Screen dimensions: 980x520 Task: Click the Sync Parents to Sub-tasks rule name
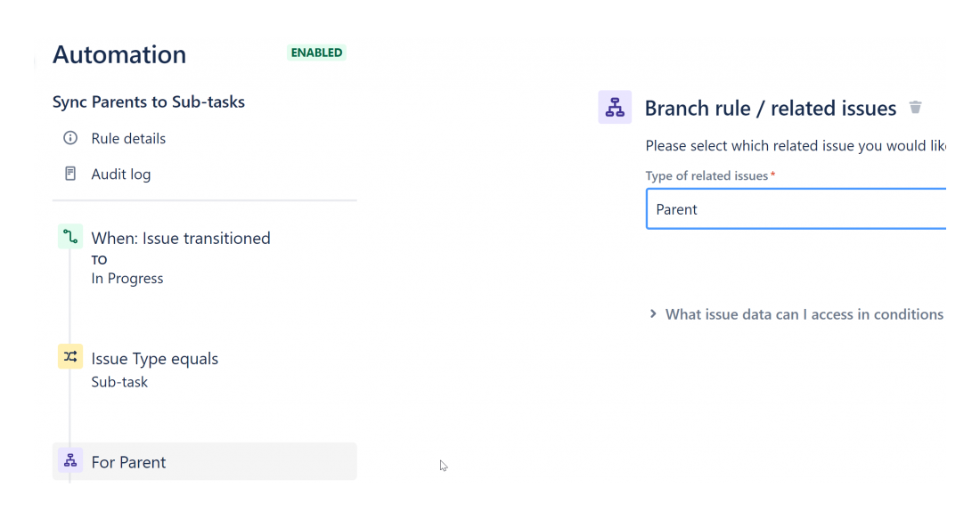[x=149, y=102]
